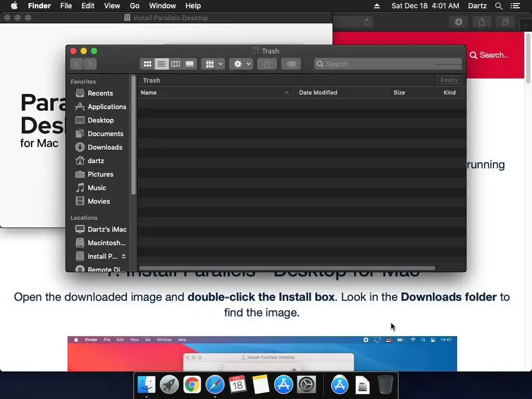Click the Edit Tags toolbar button
This screenshot has height=399, width=532.
click(x=291, y=64)
